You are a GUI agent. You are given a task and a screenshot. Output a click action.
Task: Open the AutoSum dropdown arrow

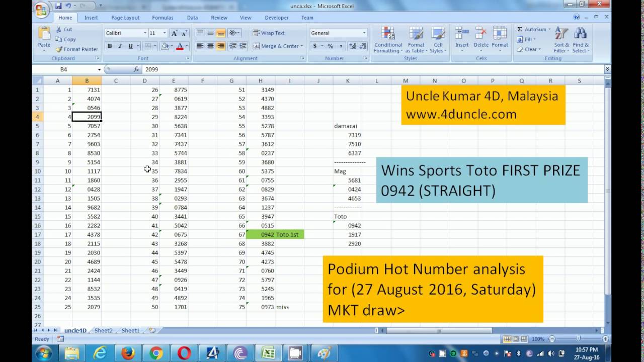coord(549,30)
